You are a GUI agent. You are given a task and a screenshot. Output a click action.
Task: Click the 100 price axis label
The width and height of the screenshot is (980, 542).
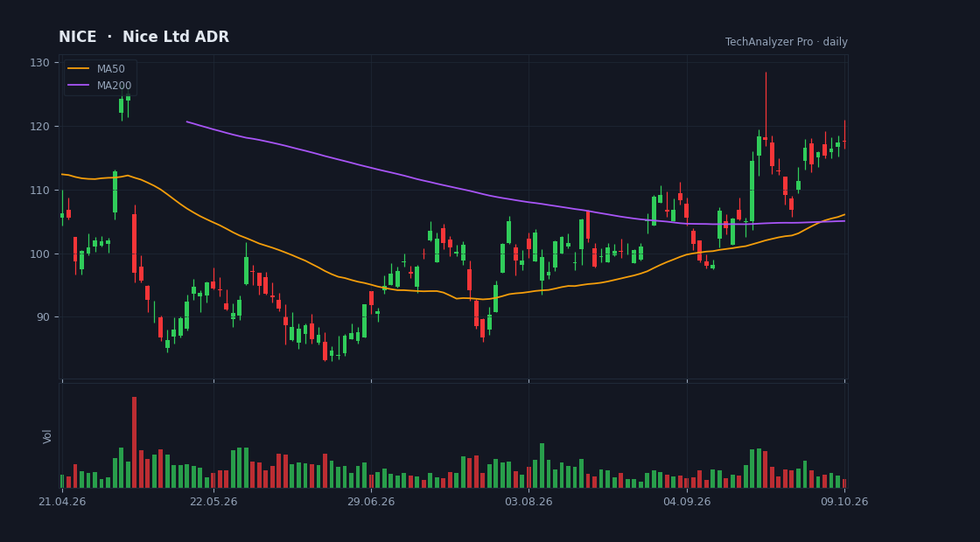pos(39,254)
